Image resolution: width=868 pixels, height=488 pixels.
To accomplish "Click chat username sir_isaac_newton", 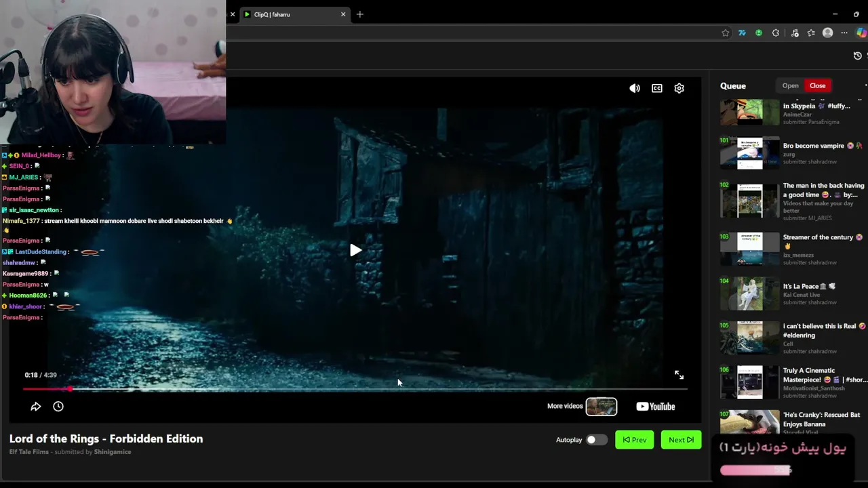I will pyautogui.click(x=35, y=210).
